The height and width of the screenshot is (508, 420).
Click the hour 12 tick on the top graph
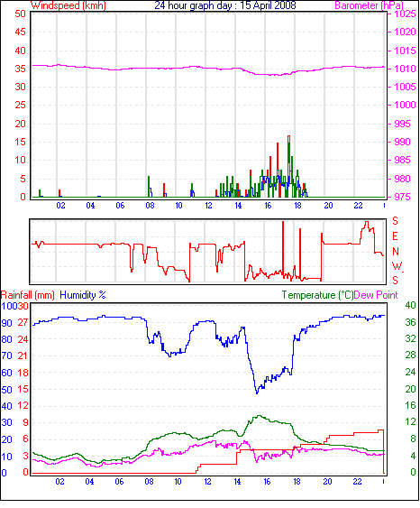208,206
